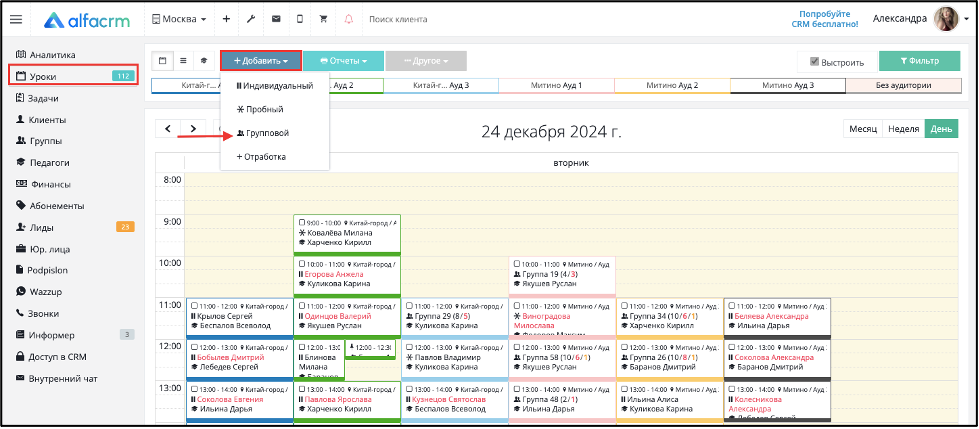Image resolution: width=979 pixels, height=429 pixels.
Task: Open the Группа 58 lesson card
Action: [562, 358]
